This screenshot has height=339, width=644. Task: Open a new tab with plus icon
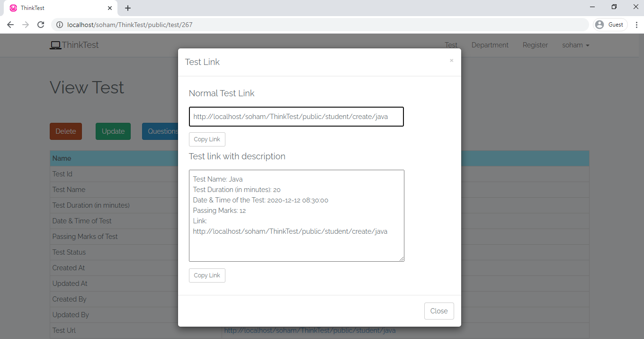click(x=128, y=8)
